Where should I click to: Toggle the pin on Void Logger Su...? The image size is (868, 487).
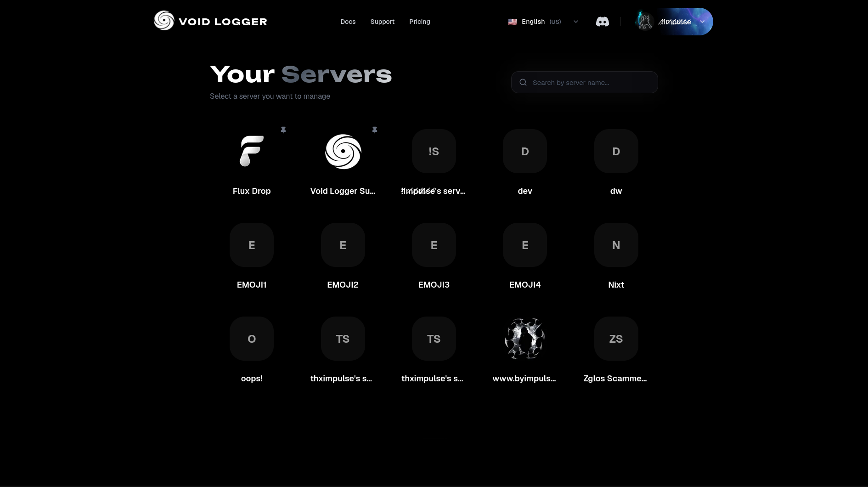click(x=375, y=130)
